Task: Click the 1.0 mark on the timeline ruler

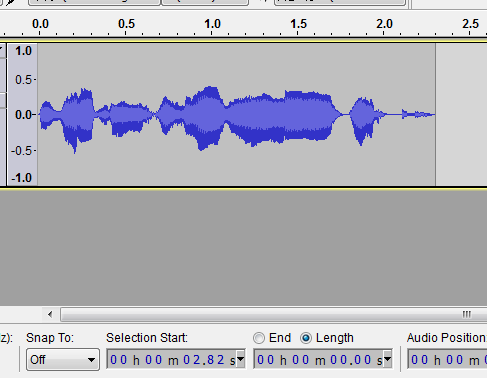Action: click(212, 24)
